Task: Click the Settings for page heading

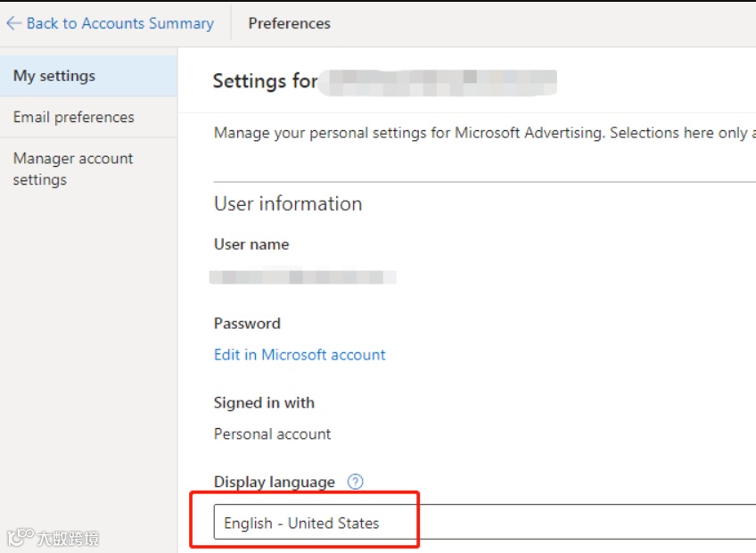Action: click(x=265, y=82)
